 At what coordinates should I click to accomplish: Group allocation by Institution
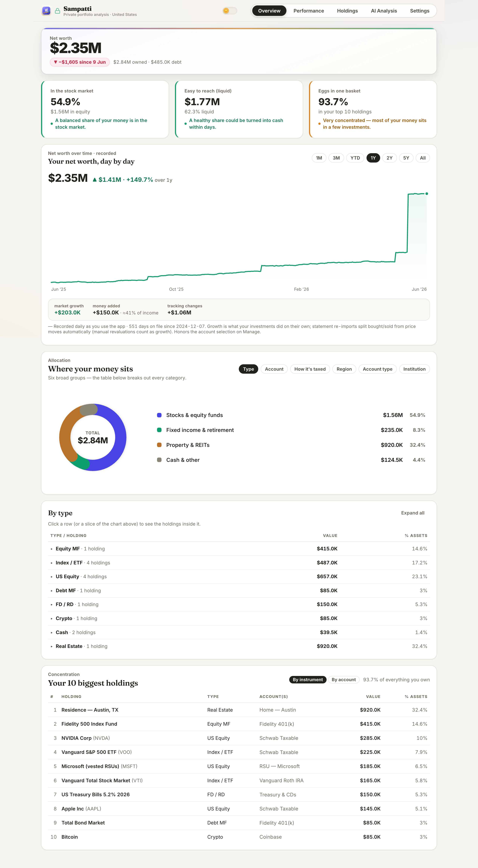coord(414,369)
